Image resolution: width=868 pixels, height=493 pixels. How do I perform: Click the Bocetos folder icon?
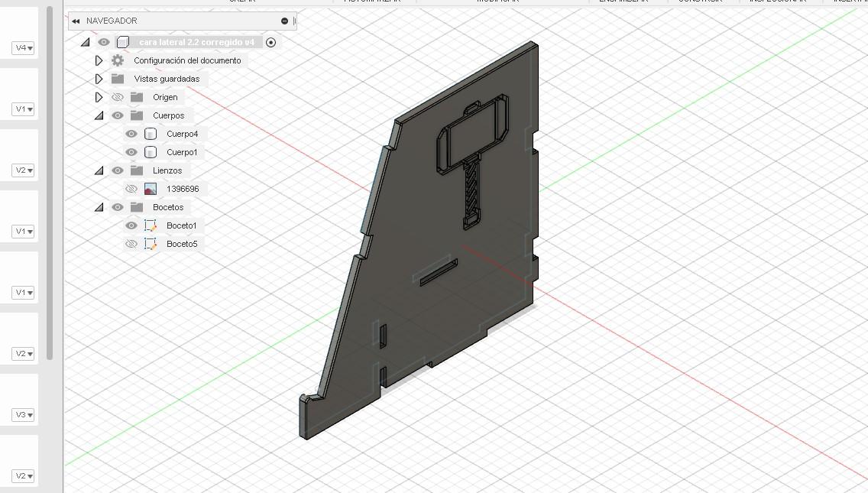[137, 207]
